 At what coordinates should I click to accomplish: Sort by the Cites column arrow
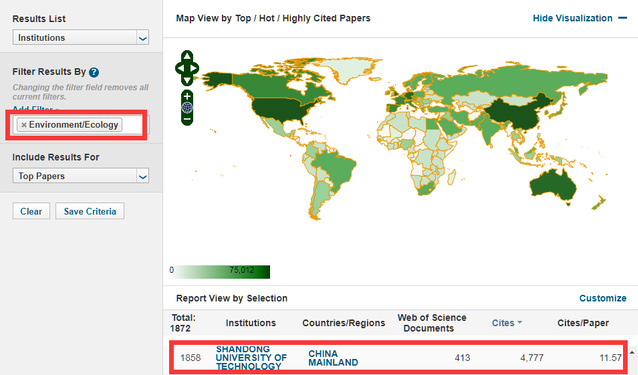point(520,323)
